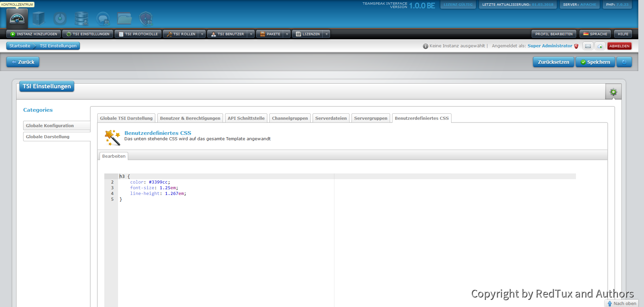Open the database with user icon
644x307 pixels.
click(82, 18)
